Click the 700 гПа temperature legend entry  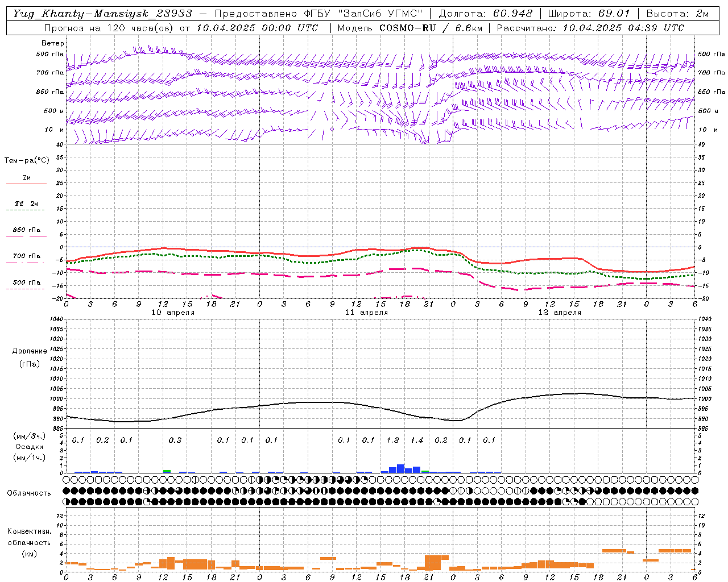point(27,256)
